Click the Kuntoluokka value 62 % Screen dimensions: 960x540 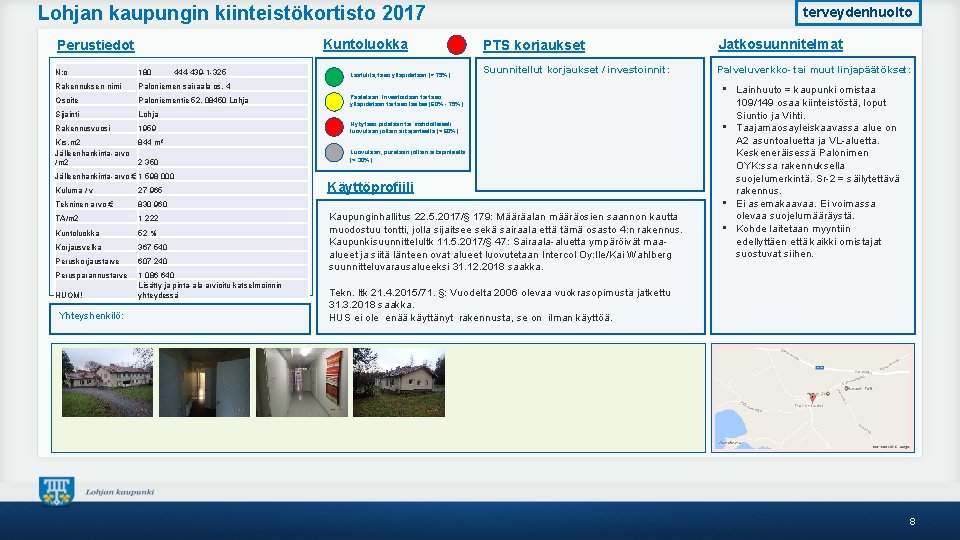pyautogui.click(x=147, y=233)
